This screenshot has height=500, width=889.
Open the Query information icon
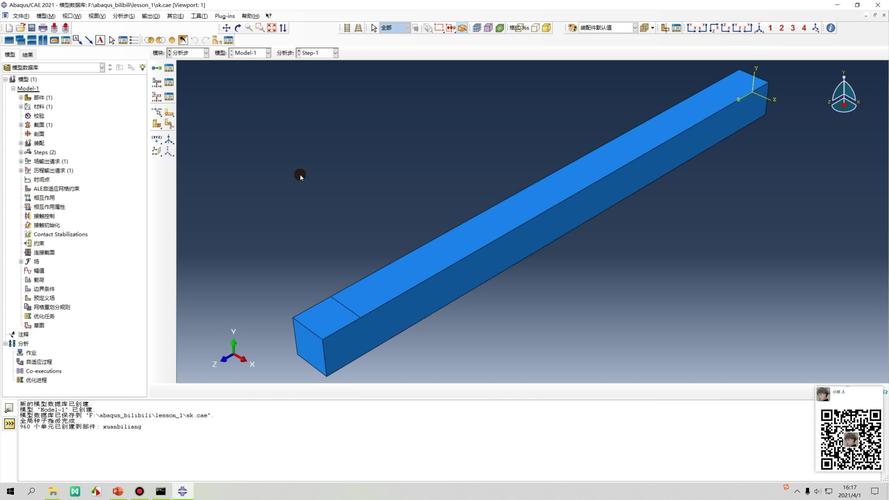830,28
